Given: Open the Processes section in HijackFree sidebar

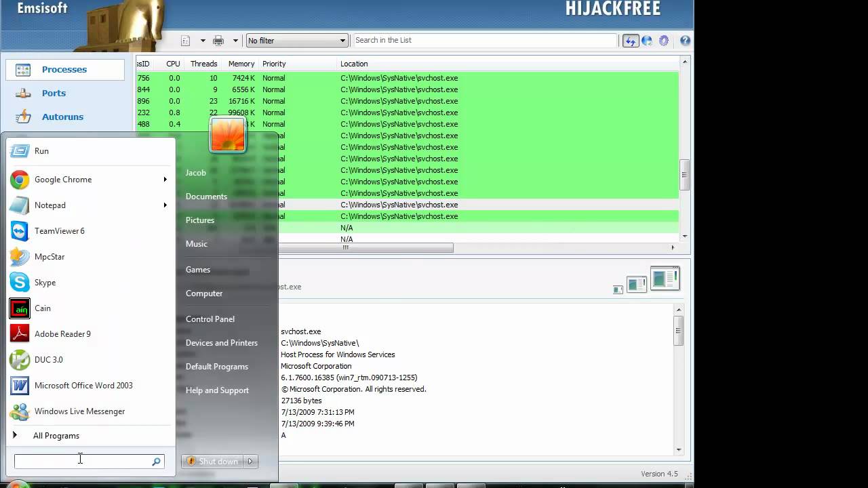Looking at the screenshot, I should [65, 69].
